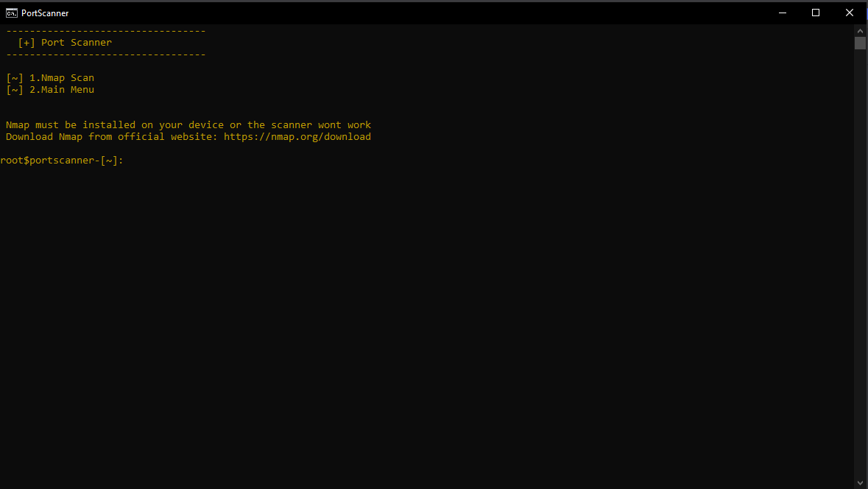The image size is (868, 489).
Task: Maximize the PortScanner window
Action: pyautogui.click(x=816, y=13)
